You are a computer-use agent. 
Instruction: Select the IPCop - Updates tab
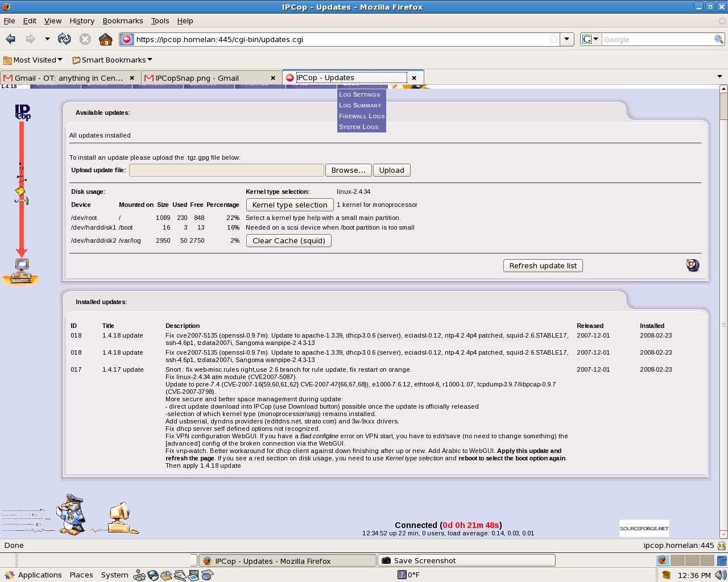353,78
